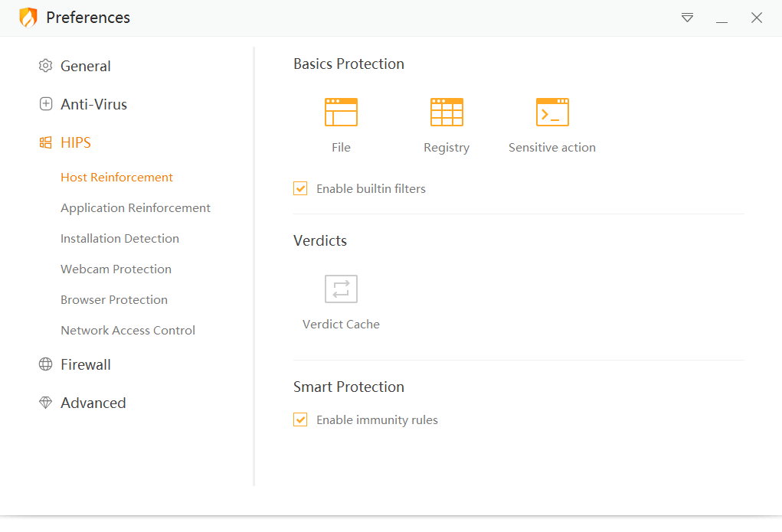Open the File protection settings icon
The height and width of the screenshot is (532, 782).
[341, 113]
